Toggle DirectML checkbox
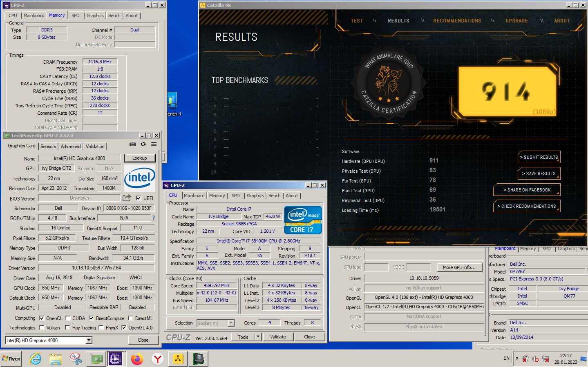588x367 pixels. pyautogui.click(x=130, y=318)
